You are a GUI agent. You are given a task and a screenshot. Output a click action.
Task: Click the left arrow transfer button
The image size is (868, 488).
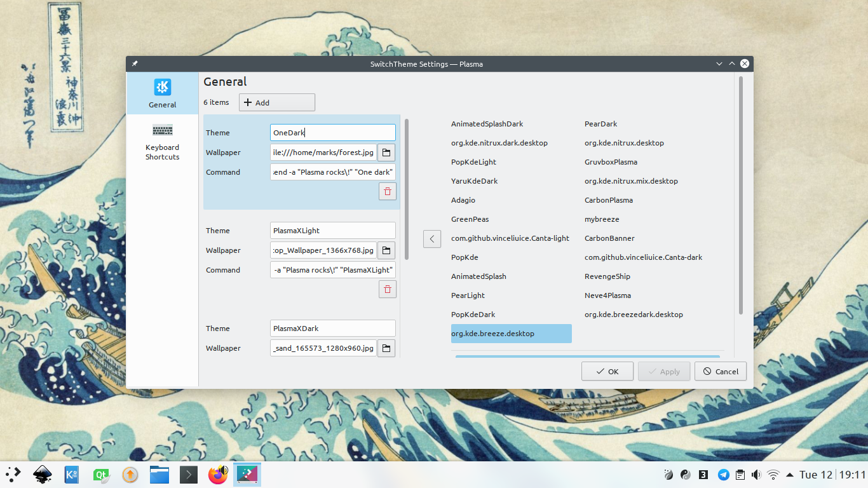coord(432,239)
